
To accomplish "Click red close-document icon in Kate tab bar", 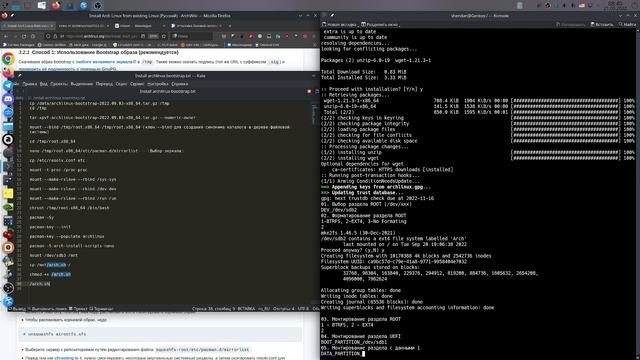I will [x=309, y=91].
